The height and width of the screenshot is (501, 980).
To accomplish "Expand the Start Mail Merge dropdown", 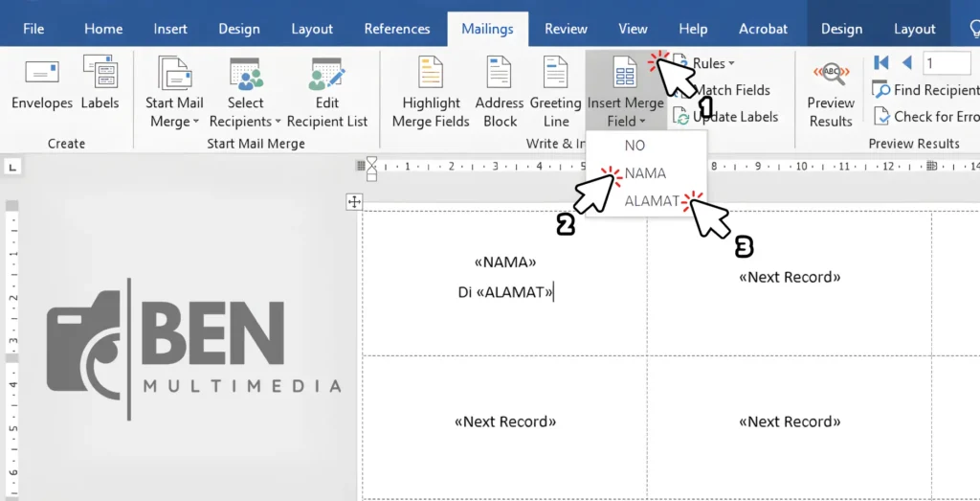I will (174, 122).
